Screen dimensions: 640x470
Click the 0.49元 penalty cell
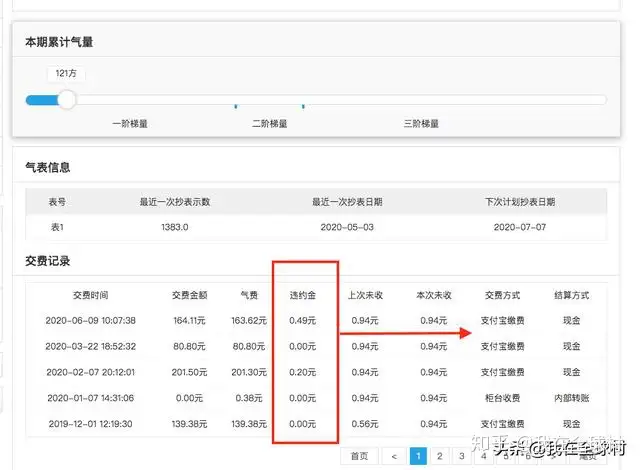click(x=302, y=321)
